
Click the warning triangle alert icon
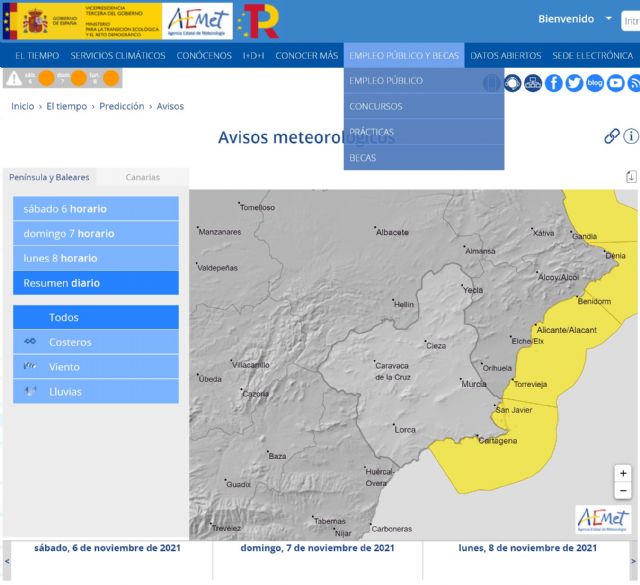pyautogui.click(x=14, y=78)
